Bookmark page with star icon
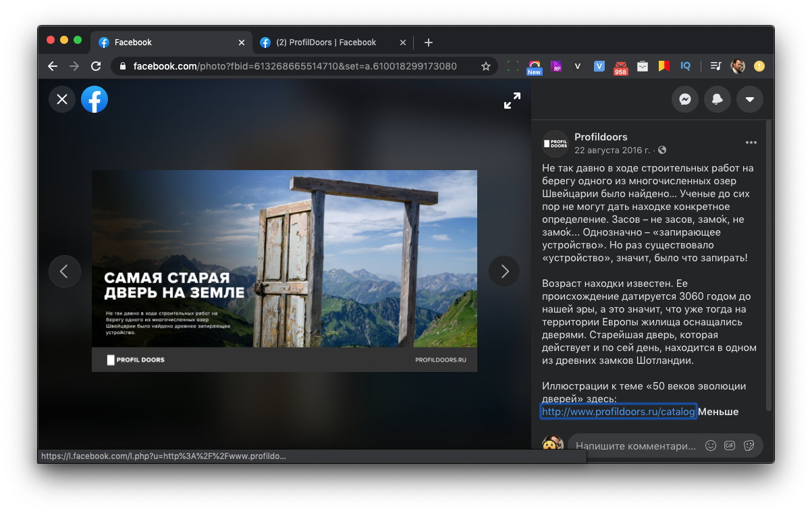 pos(485,66)
